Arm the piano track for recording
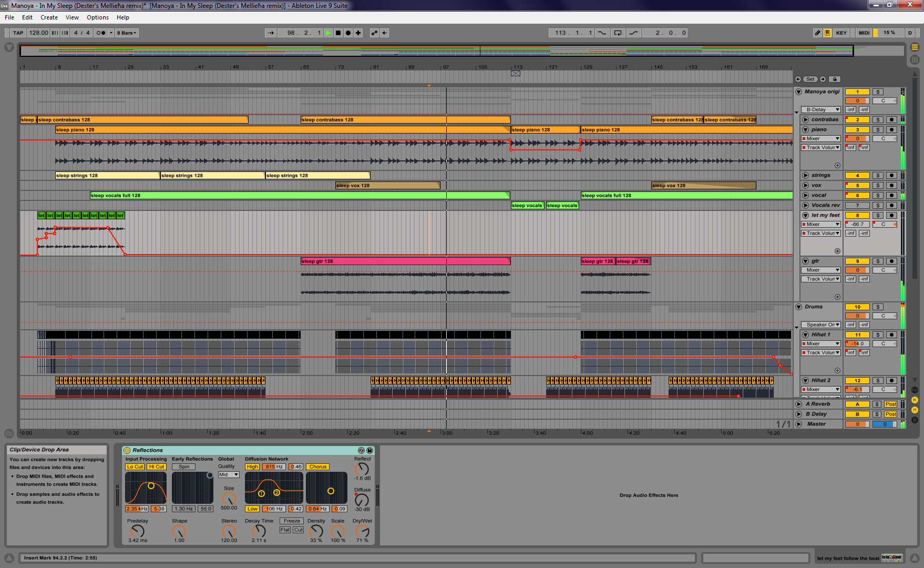The width and height of the screenshot is (924, 568). point(891,130)
